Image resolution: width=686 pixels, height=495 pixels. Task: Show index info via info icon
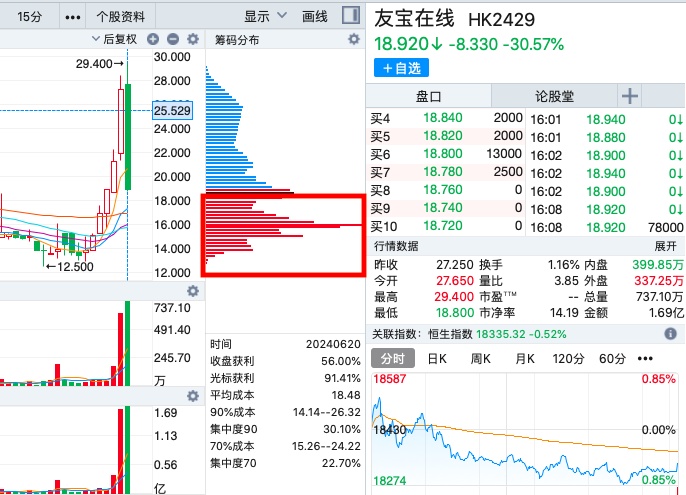point(670,334)
